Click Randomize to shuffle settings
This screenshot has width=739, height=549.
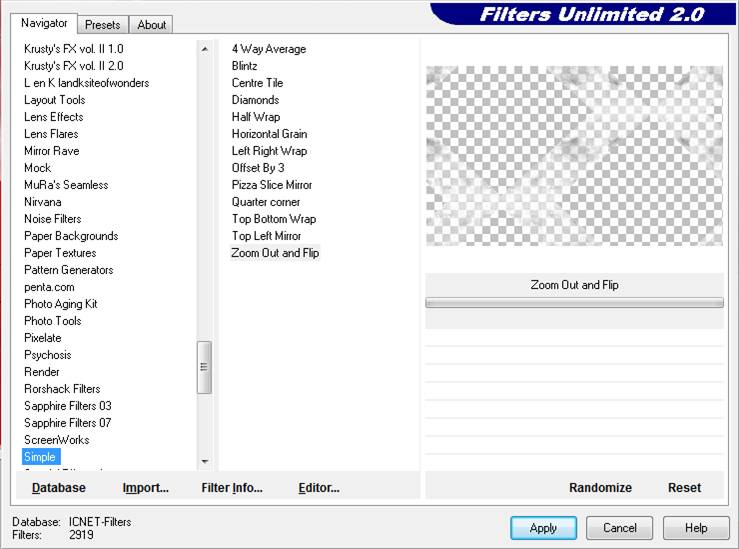[x=600, y=488]
